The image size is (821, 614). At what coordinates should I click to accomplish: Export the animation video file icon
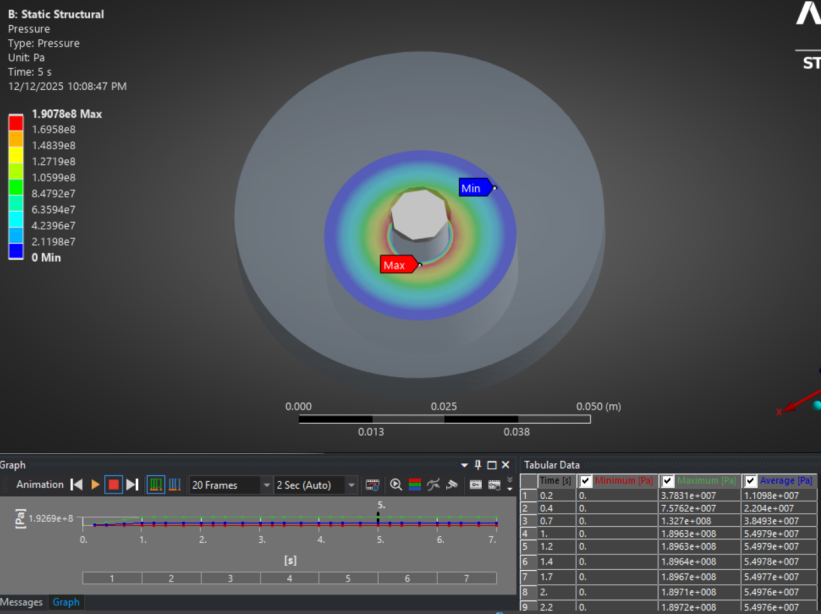coord(373,485)
